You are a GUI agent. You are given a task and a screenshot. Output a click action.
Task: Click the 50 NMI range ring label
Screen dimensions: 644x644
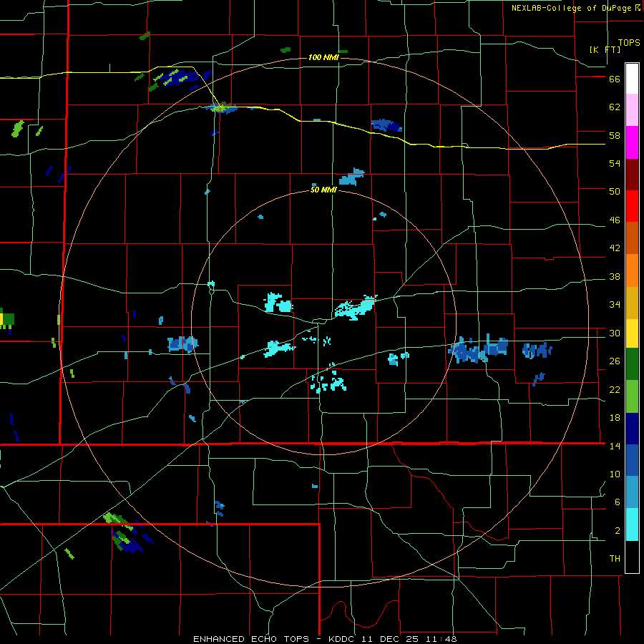[x=323, y=190]
